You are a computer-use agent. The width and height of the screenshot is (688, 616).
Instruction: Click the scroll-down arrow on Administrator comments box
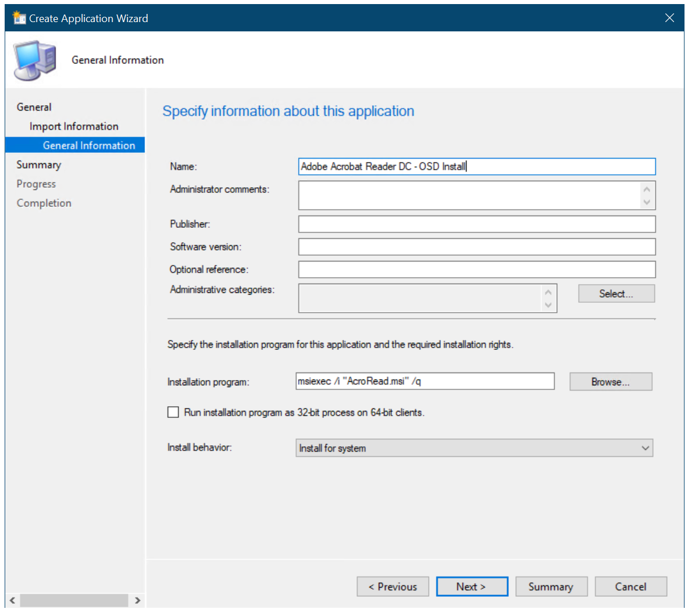pyautogui.click(x=647, y=203)
